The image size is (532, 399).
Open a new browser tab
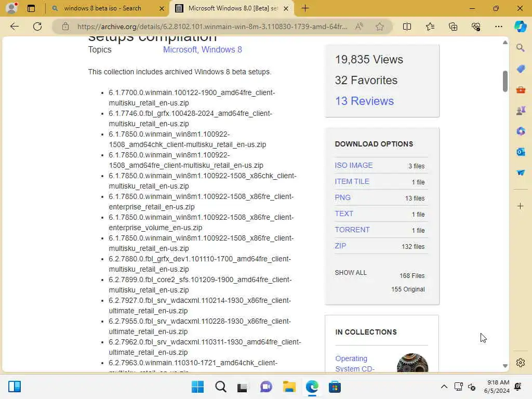(x=305, y=8)
